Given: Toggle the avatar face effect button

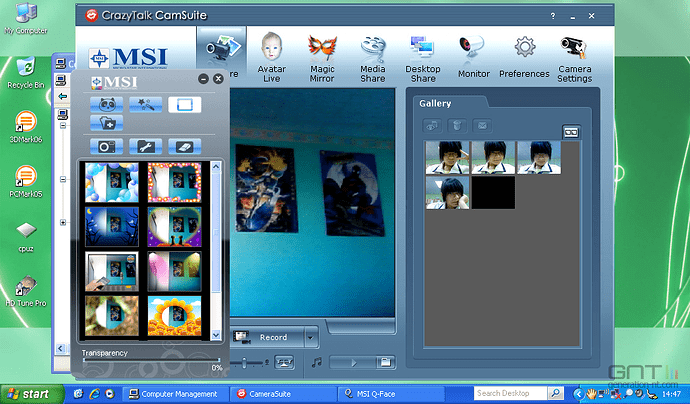Looking at the screenshot, I should click(x=106, y=103).
